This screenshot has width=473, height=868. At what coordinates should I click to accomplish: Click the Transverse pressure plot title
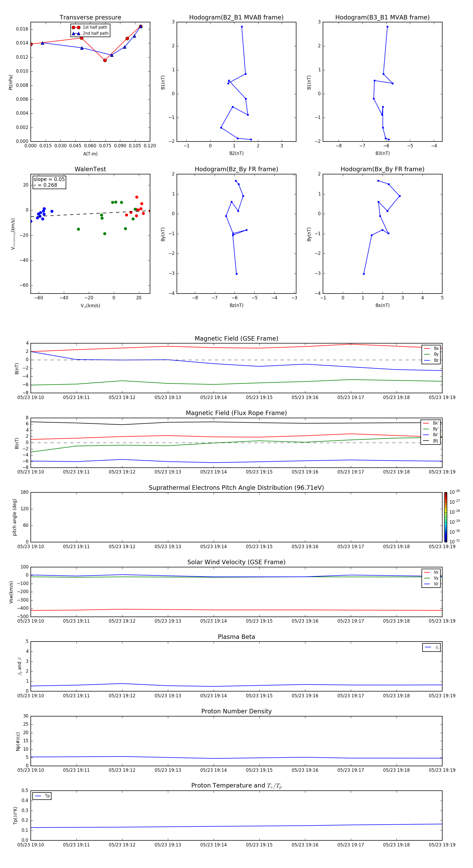[90, 18]
